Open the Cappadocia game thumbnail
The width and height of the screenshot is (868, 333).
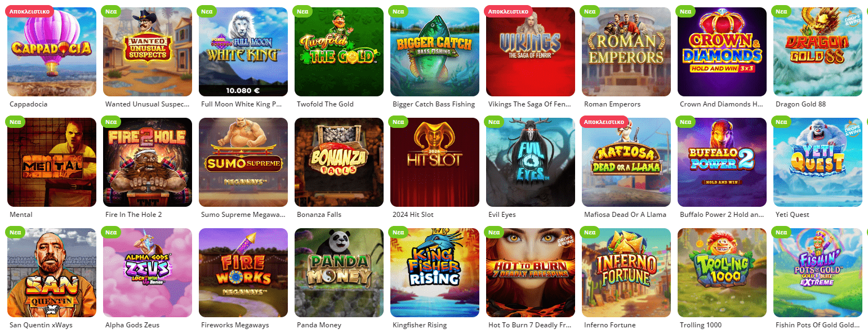click(x=52, y=52)
